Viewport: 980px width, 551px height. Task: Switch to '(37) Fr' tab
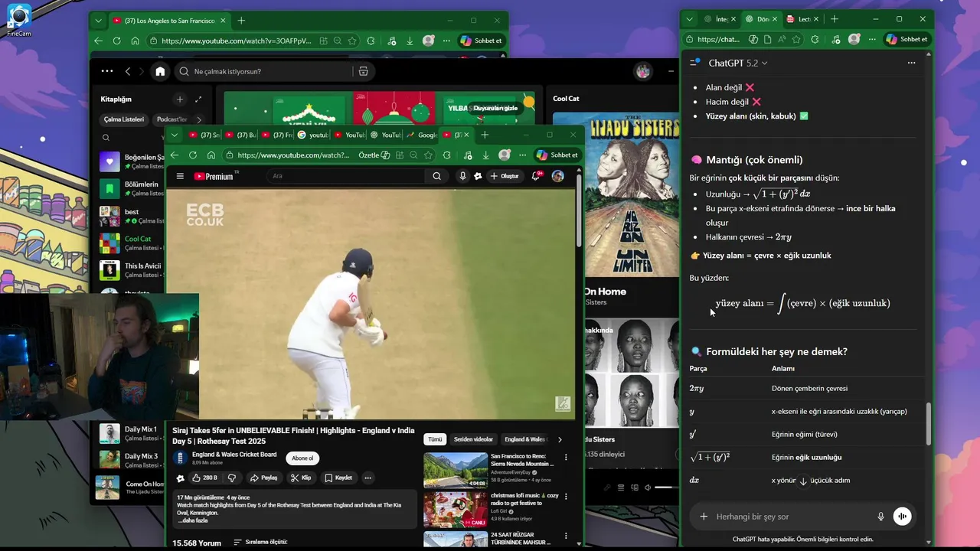[x=276, y=135]
